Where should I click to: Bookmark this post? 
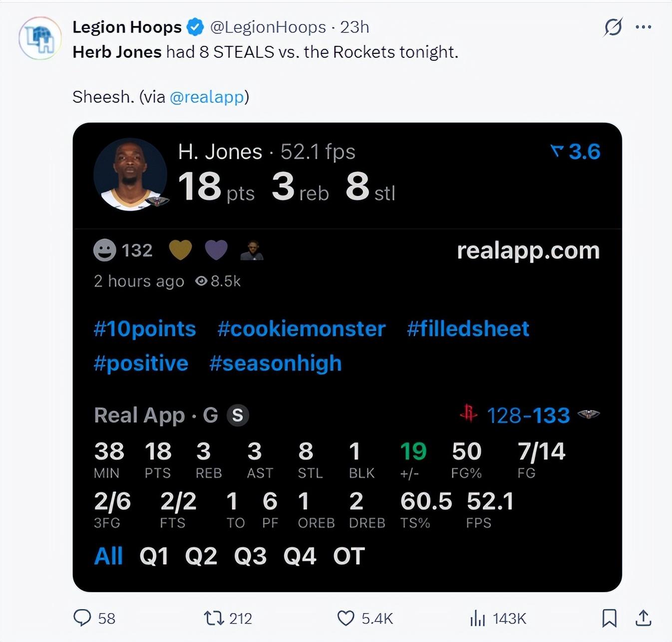coord(609,618)
